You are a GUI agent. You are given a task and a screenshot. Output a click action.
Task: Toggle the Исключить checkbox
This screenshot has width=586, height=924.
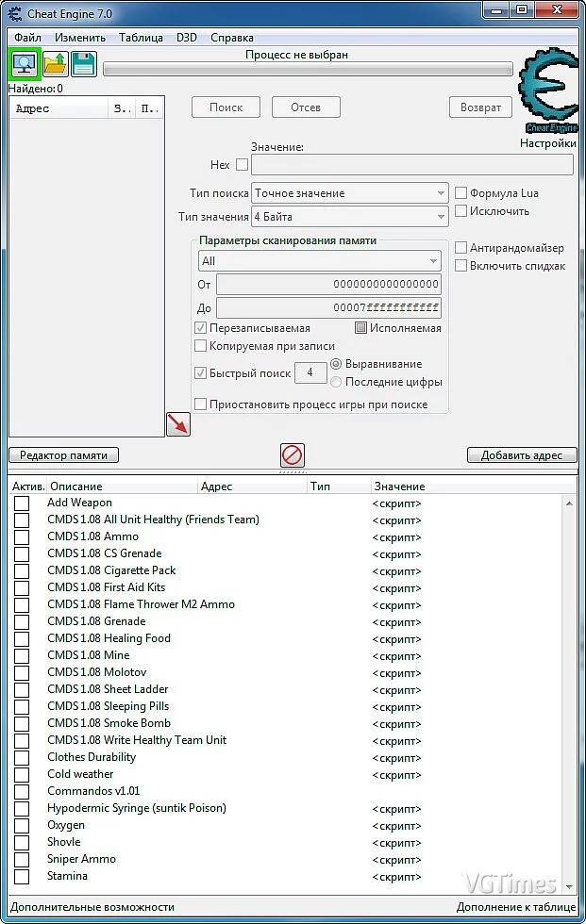coord(461,210)
